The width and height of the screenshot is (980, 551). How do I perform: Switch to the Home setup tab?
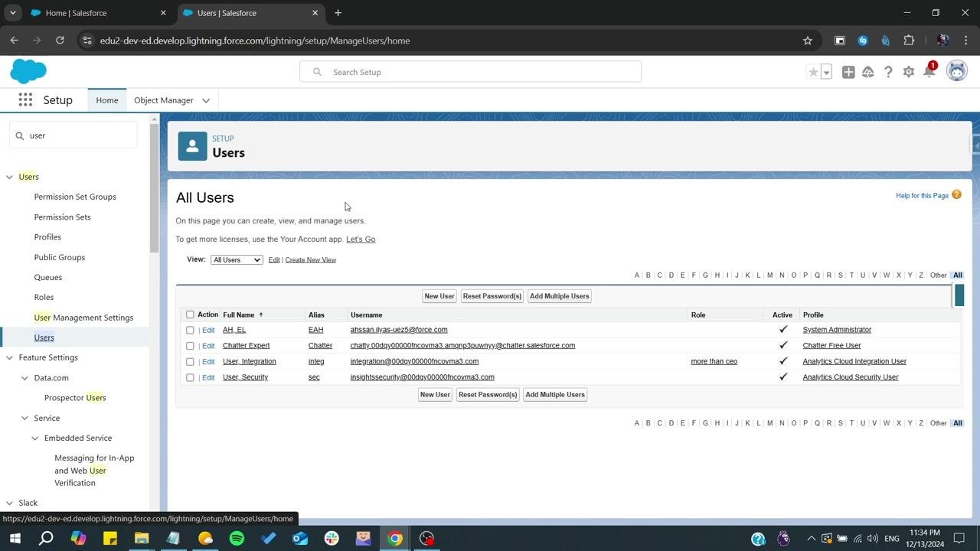pos(107,100)
